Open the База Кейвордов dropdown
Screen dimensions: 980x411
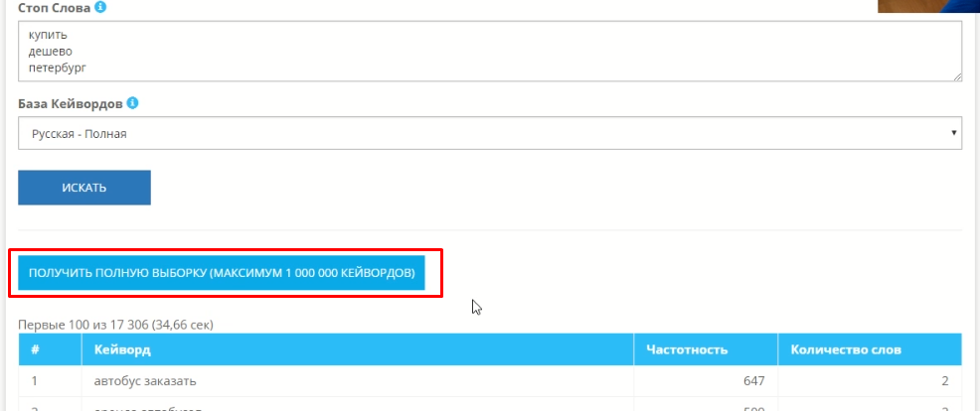point(490,133)
